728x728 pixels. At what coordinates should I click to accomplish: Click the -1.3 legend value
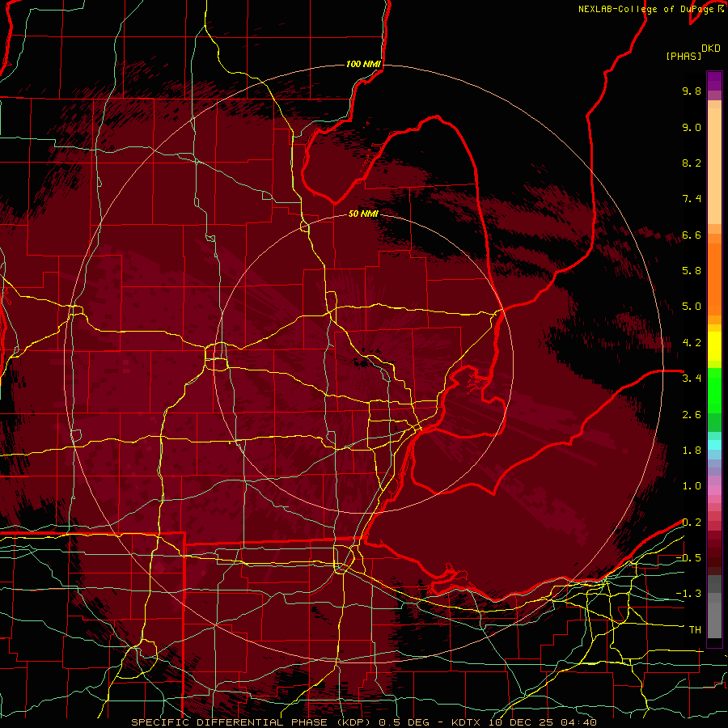(x=688, y=594)
